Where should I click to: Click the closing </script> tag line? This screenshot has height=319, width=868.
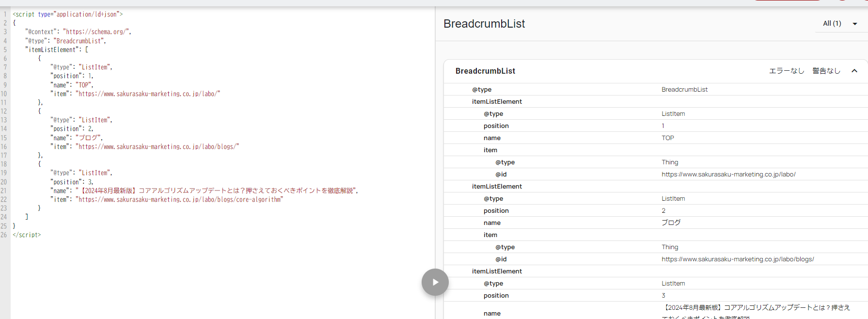[27, 235]
